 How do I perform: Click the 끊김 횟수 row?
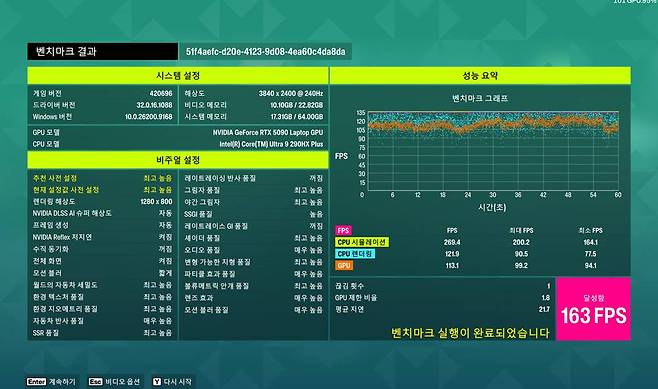pos(442,286)
